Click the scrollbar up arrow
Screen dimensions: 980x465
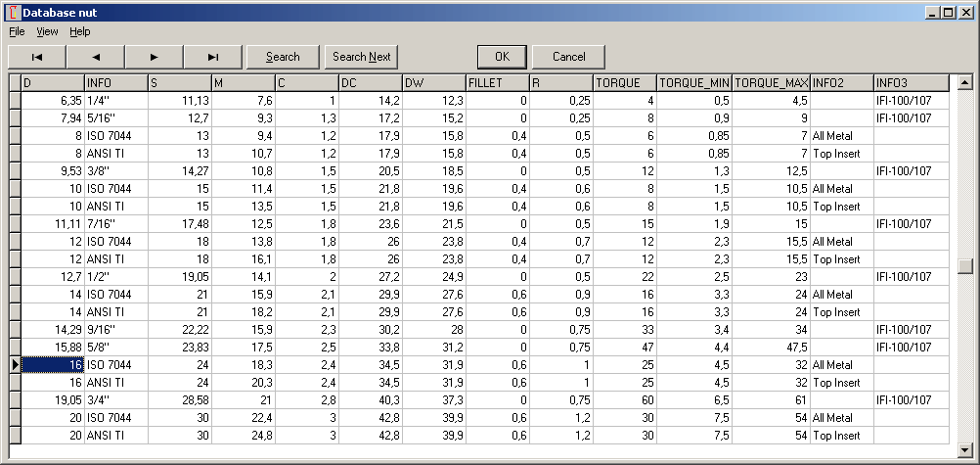tap(965, 81)
